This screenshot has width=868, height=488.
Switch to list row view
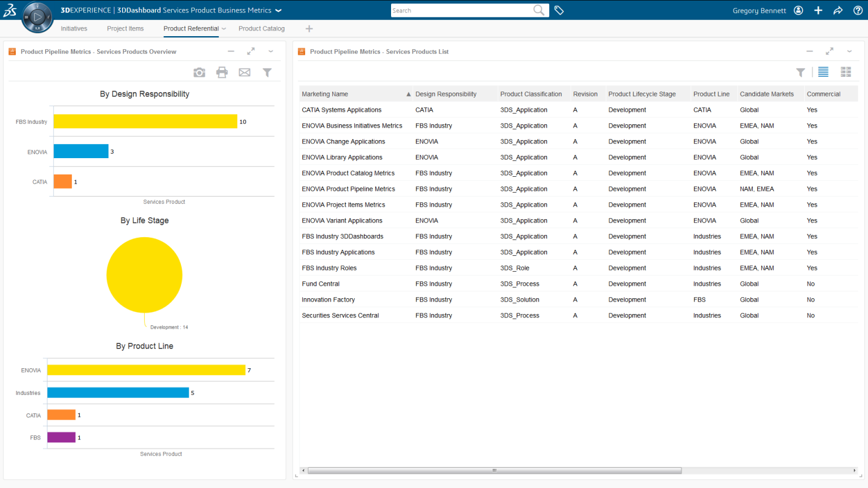point(823,72)
